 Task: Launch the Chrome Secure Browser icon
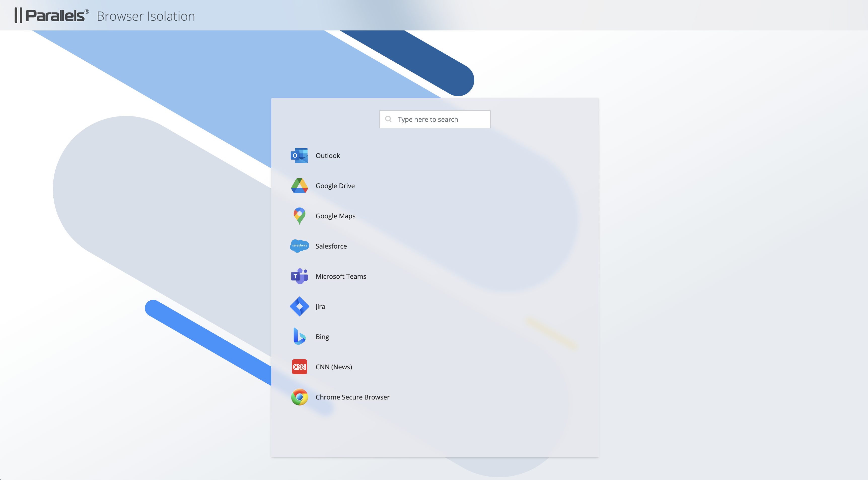[x=299, y=397]
